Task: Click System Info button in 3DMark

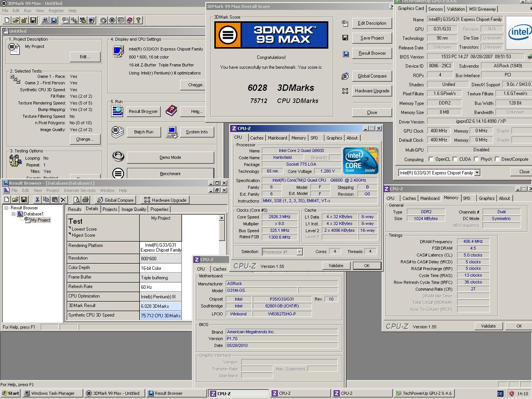Action: click(x=196, y=132)
